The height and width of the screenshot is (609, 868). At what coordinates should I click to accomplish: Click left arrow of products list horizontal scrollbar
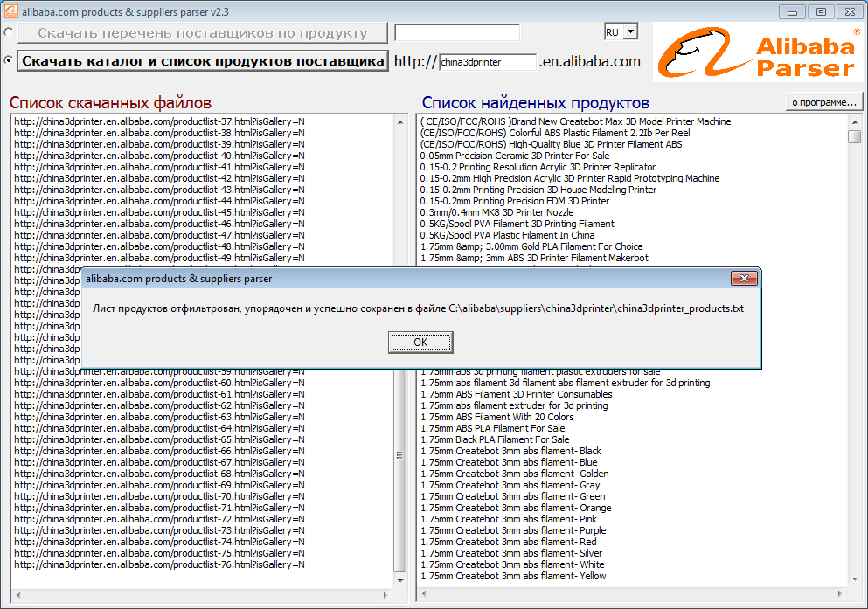[x=425, y=593]
